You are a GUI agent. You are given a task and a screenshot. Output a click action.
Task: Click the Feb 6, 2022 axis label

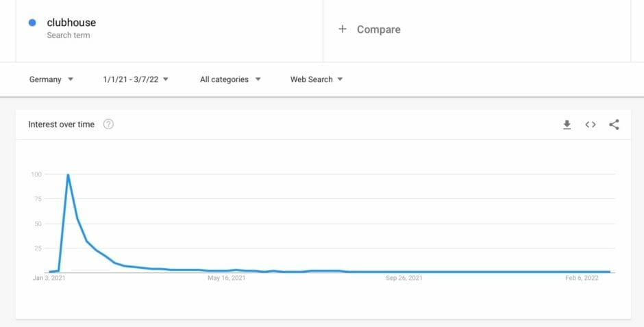[582, 278]
